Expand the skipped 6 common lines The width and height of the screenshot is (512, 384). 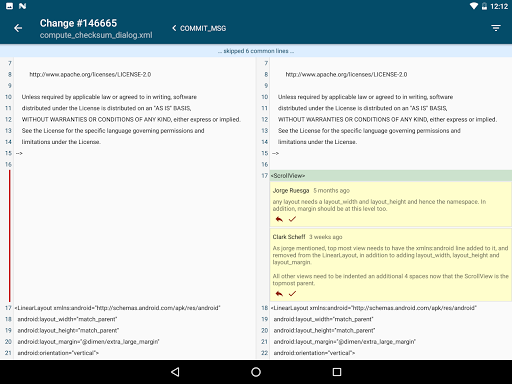tap(256, 51)
